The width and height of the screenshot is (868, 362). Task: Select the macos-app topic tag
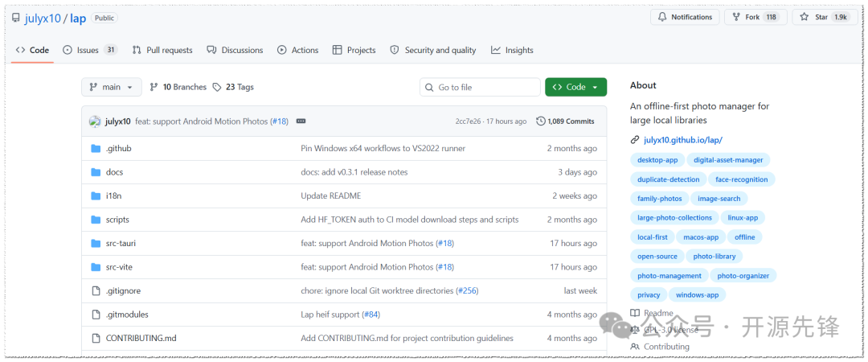coord(701,237)
